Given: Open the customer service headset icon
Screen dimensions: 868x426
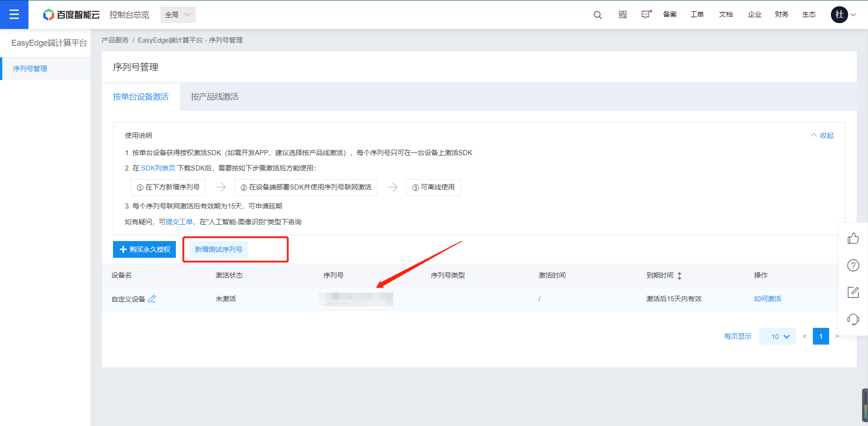Looking at the screenshot, I should point(853,319).
